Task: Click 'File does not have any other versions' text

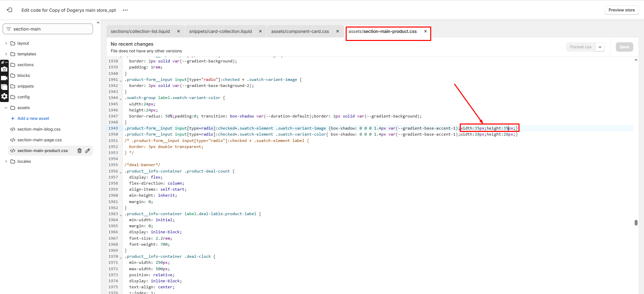Action: 146,51
